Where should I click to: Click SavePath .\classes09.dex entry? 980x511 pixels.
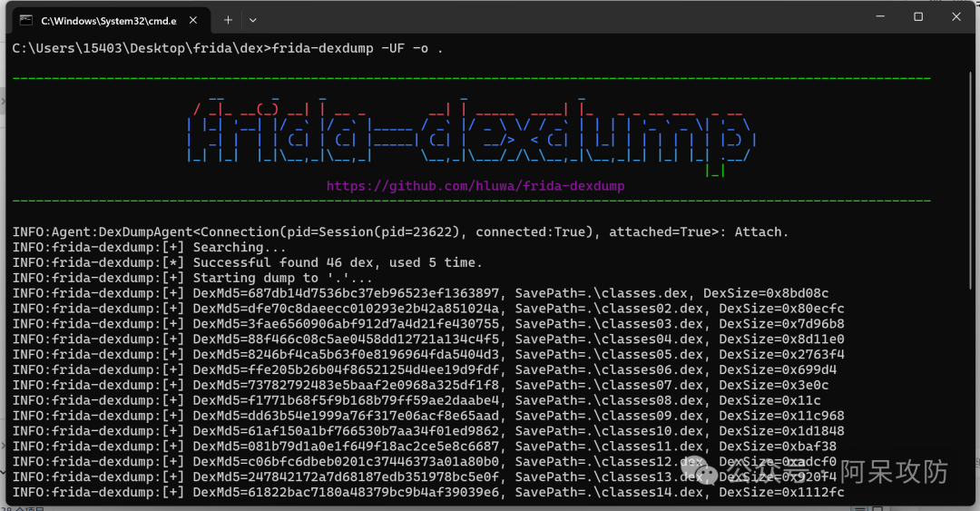coord(609,416)
